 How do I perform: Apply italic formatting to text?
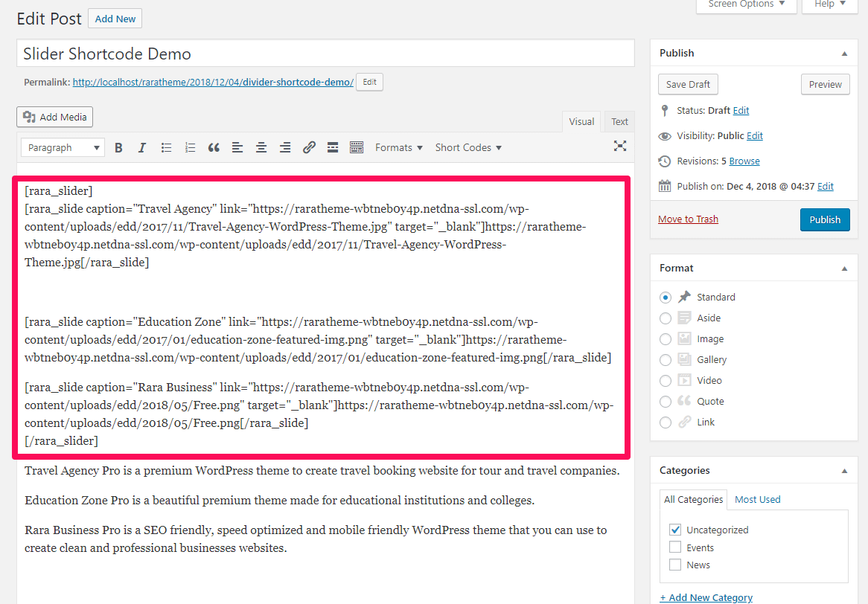coord(141,147)
